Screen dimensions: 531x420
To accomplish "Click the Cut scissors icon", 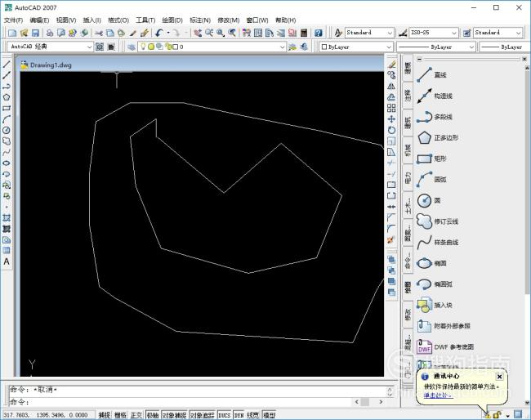I will [99, 33].
